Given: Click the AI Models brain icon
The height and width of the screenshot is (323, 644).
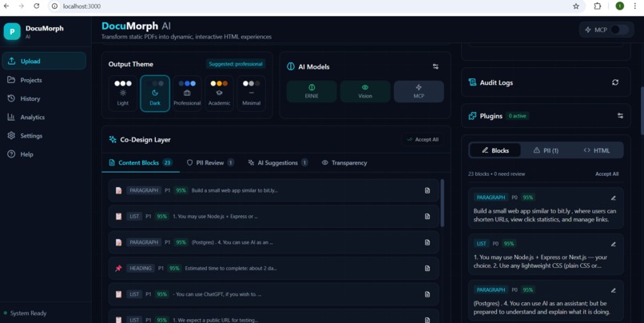Looking at the screenshot, I should click(x=291, y=66).
